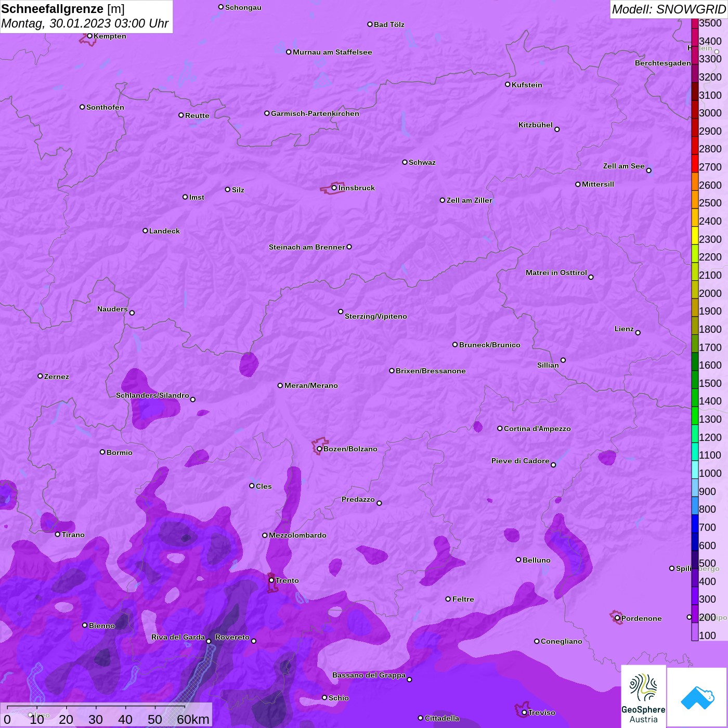728x728 pixels.
Task: Click the Tirano location dot
Action: [58, 535]
